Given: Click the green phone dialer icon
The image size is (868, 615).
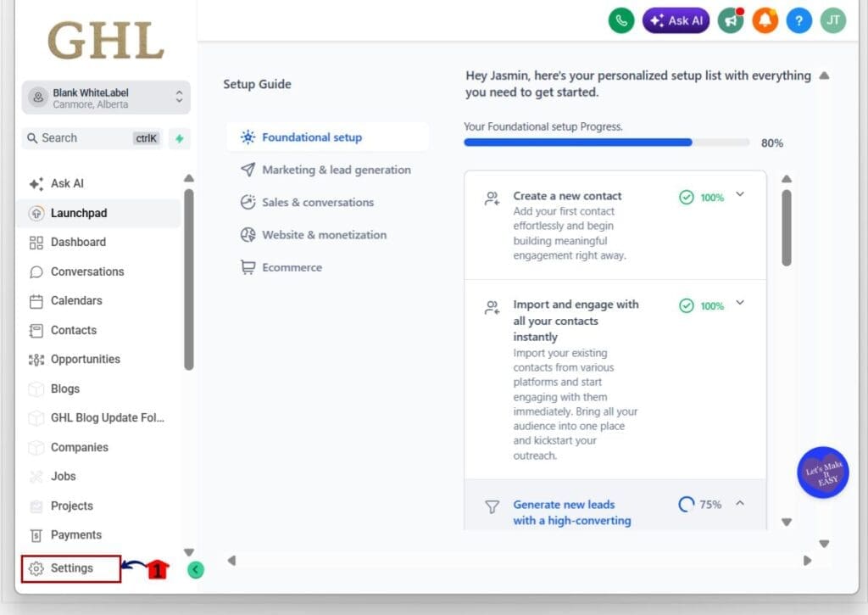Looking at the screenshot, I should pyautogui.click(x=621, y=20).
